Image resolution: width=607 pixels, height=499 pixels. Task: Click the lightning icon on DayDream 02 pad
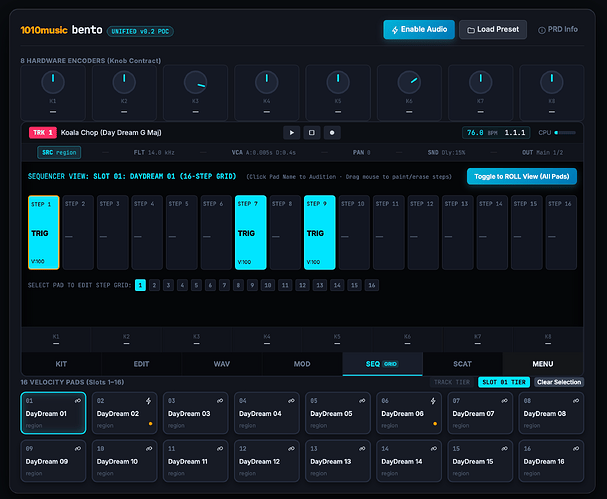pyautogui.click(x=149, y=401)
